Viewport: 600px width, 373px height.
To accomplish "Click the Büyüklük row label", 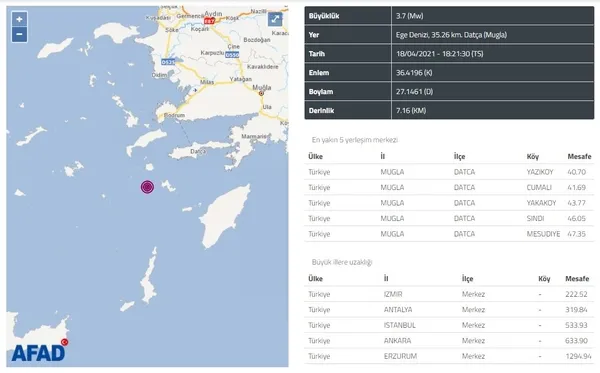I will click(324, 16).
